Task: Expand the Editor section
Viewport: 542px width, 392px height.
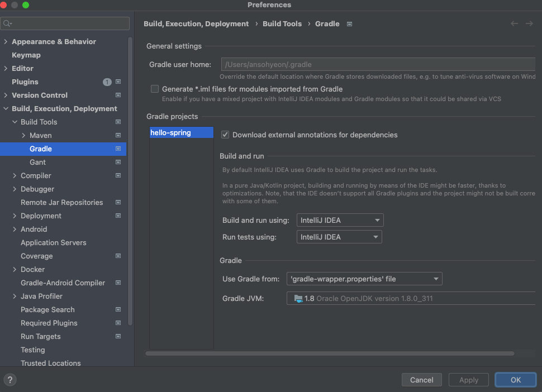Action: [x=6, y=68]
